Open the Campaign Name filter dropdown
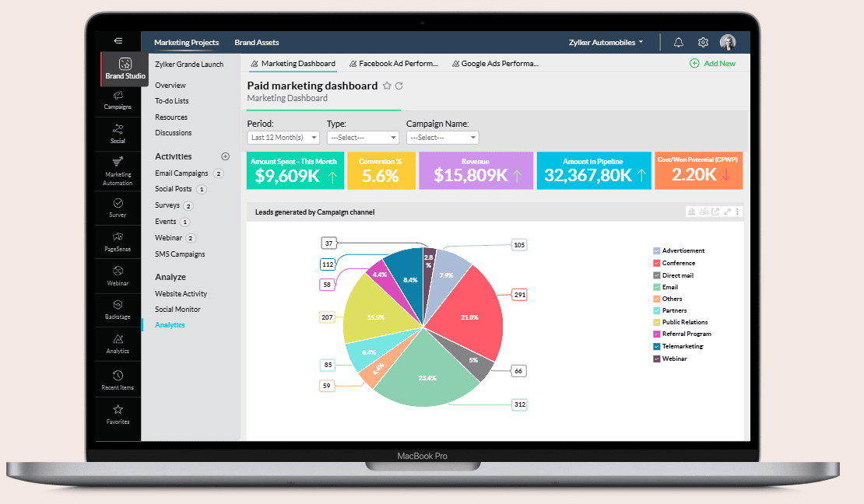The height and width of the screenshot is (504, 864). pos(442,138)
